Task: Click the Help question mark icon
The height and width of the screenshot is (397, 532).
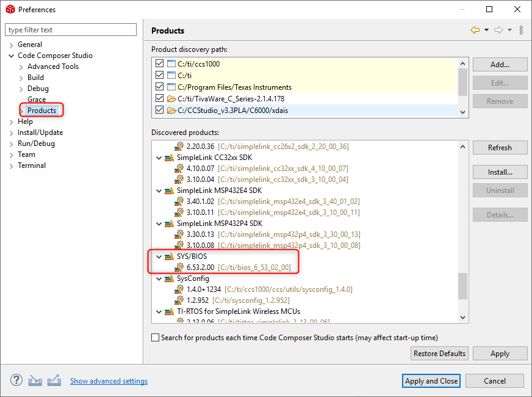Action: (x=16, y=381)
